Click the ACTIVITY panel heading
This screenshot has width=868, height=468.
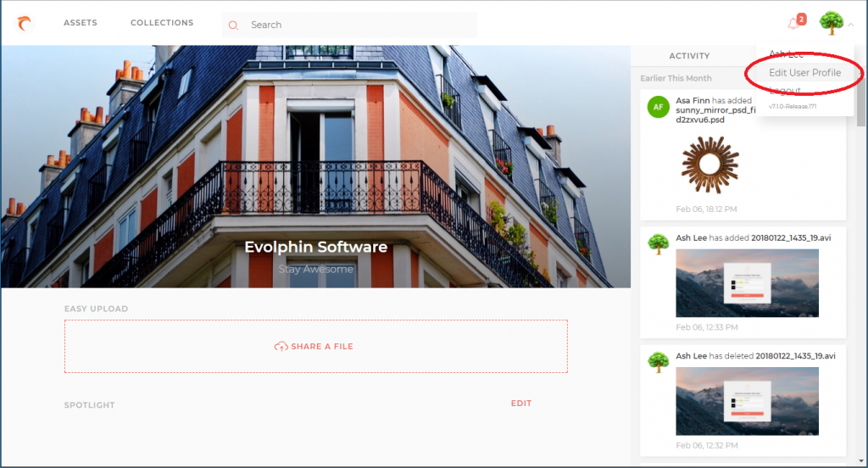coord(689,56)
